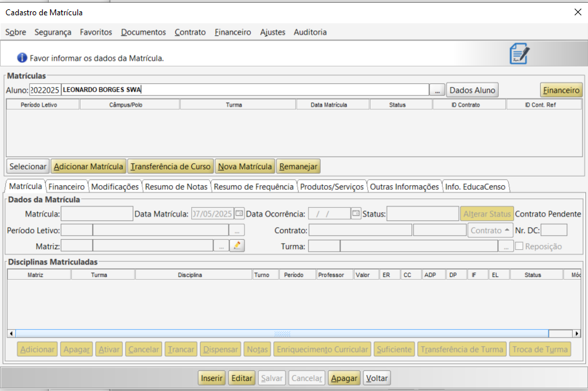Open the Data Ocorrência calendar picker
Viewport: 588px width, 391px height.
pos(356,213)
